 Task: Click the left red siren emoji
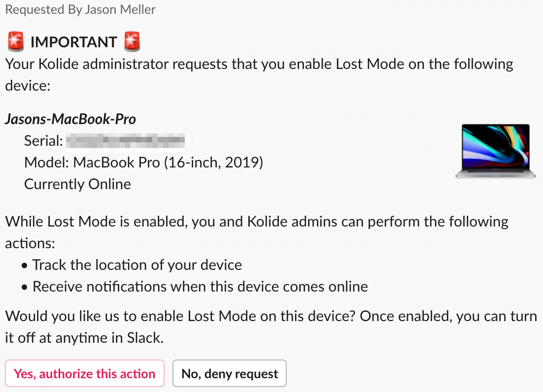16,42
